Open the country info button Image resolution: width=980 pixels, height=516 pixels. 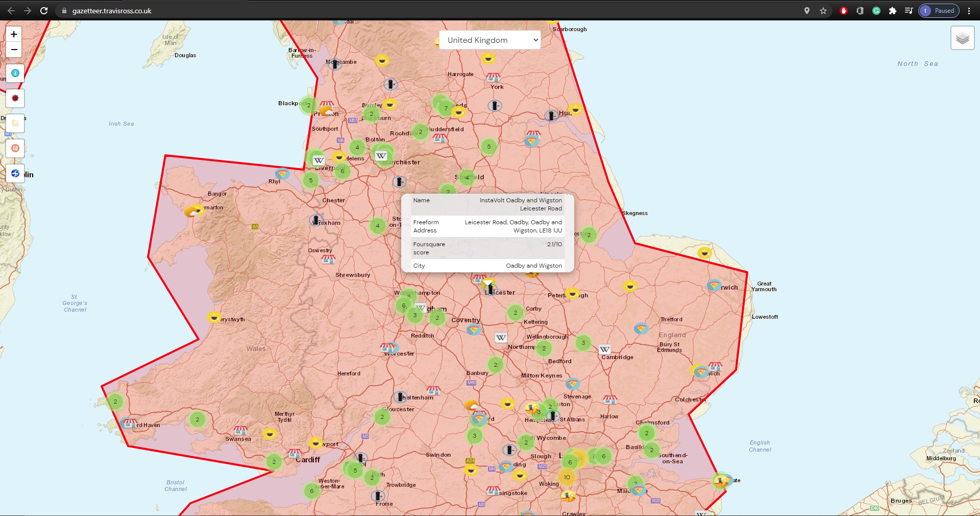(x=15, y=73)
